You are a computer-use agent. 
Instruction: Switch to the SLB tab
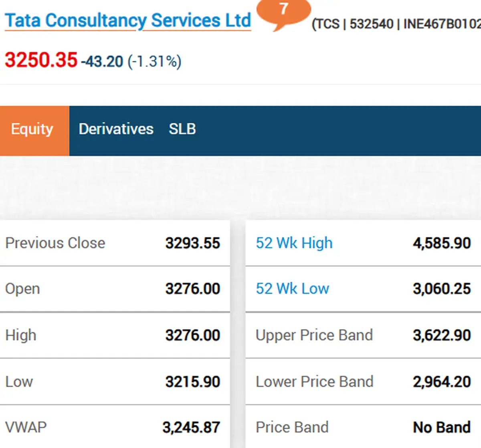[182, 129]
